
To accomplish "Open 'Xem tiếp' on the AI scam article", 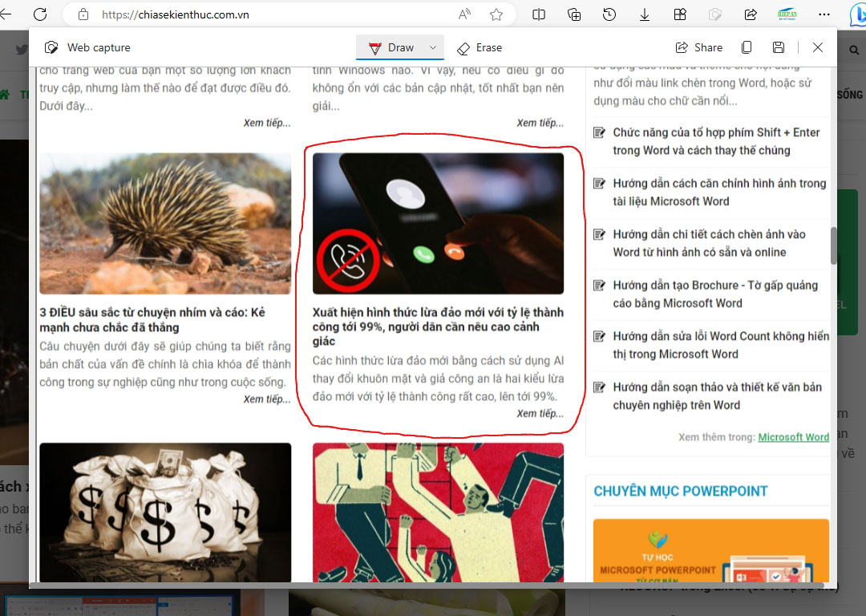I will [x=540, y=413].
